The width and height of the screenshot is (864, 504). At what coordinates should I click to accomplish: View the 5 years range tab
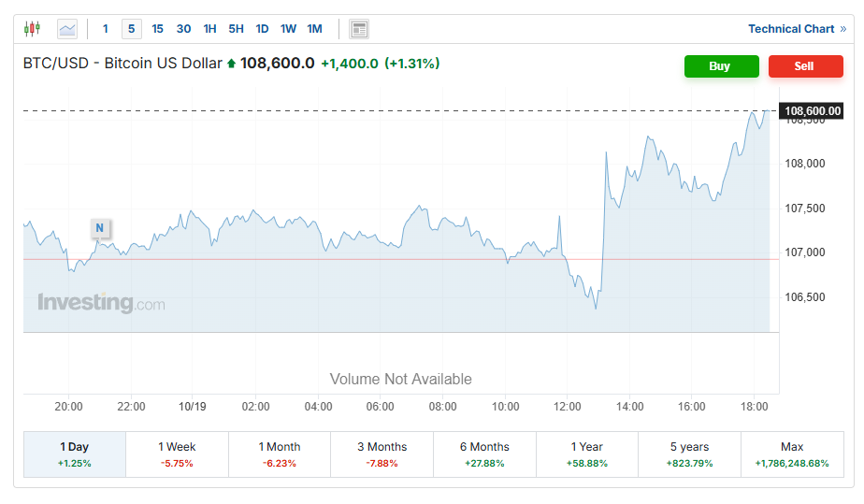[689, 454]
